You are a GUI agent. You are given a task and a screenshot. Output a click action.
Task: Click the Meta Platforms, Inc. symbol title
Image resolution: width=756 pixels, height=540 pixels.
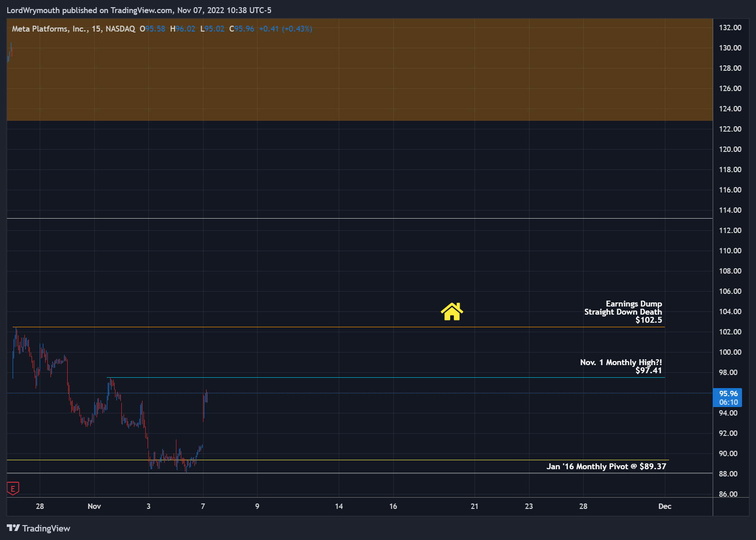pyautogui.click(x=50, y=29)
